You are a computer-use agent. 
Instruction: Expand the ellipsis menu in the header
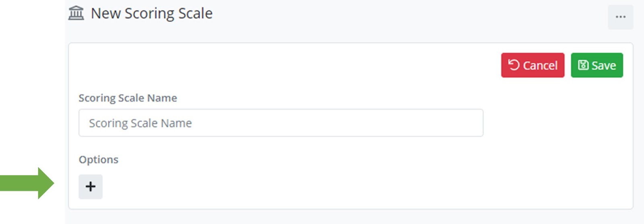pyautogui.click(x=620, y=17)
